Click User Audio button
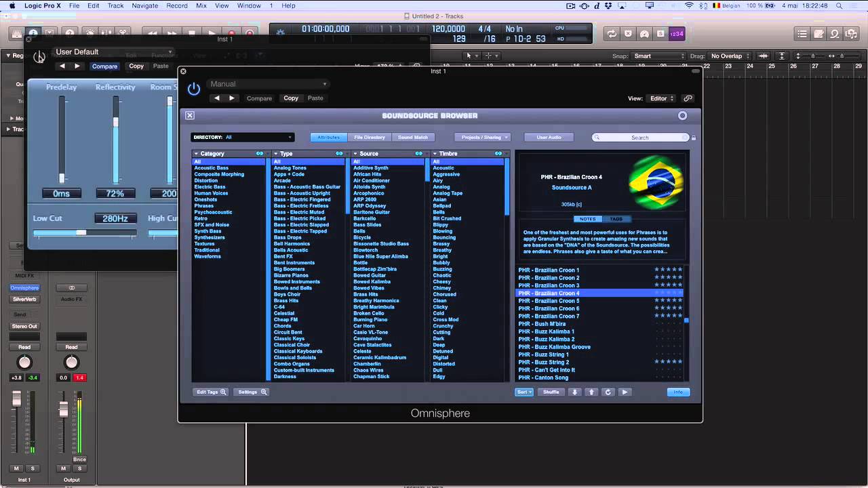Viewport: 868px width, 488px height. pyautogui.click(x=549, y=138)
